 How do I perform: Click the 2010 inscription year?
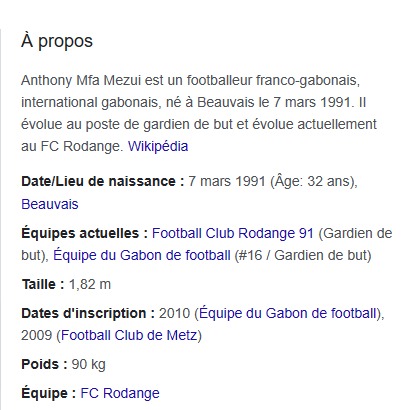pos(174,313)
